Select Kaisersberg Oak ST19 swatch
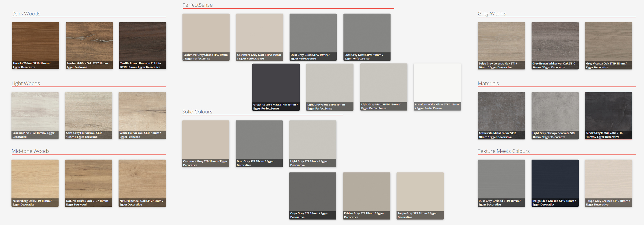Screen dimensions: 644x225 tap(35, 183)
